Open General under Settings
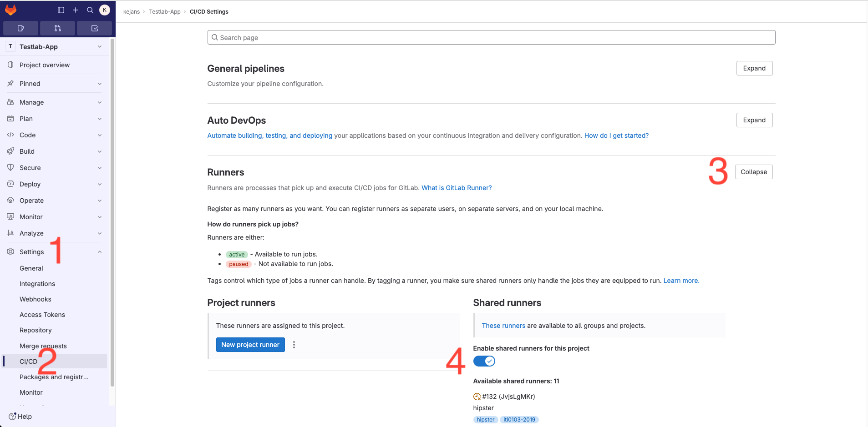Screen dimensions: 868x427 pos(55,268)
